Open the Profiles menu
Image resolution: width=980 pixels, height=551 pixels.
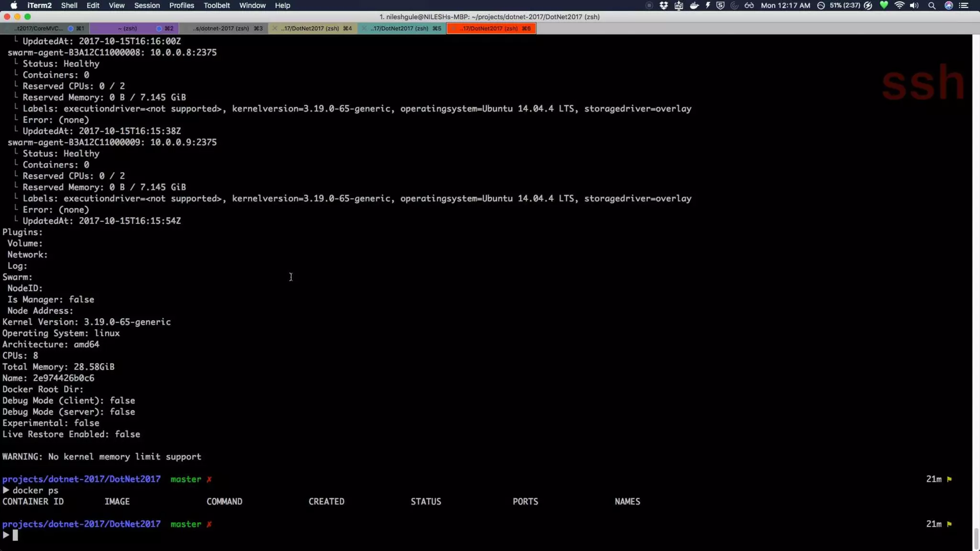pos(181,5)
